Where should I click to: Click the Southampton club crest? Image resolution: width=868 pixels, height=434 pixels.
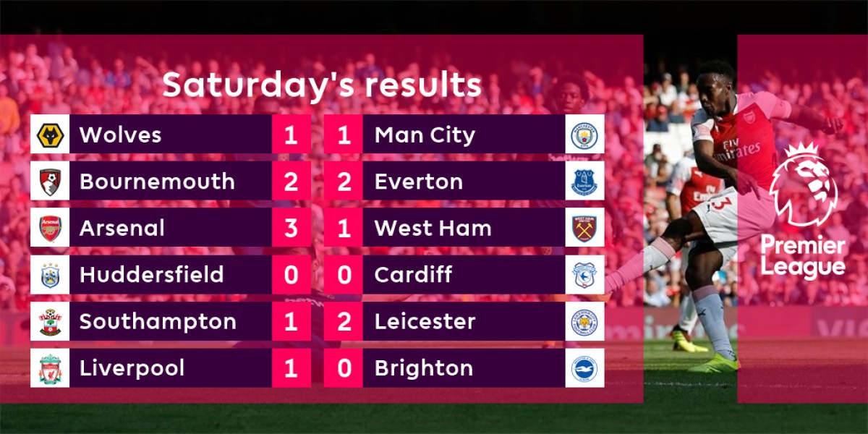click(x=50, y=321)
